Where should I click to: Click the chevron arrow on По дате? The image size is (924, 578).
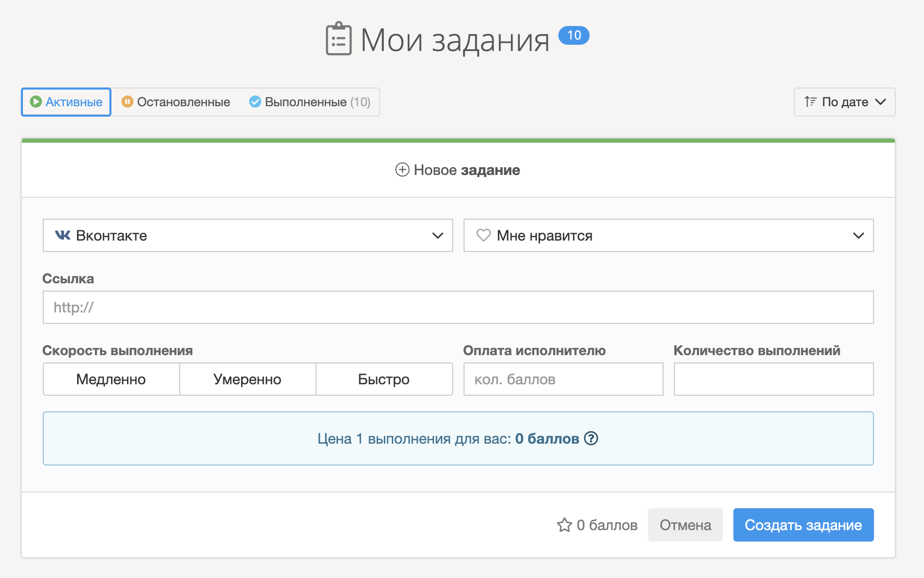click(880, 102)
